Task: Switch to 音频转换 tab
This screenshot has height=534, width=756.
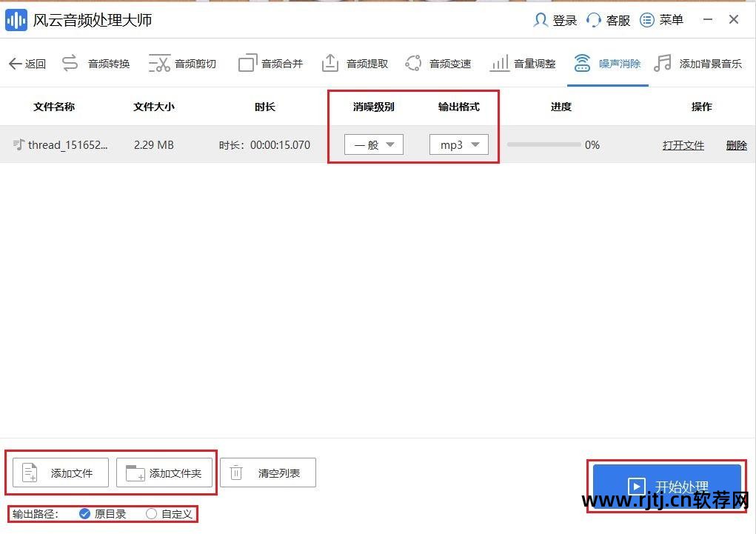Action: click(x=109, y=64)
